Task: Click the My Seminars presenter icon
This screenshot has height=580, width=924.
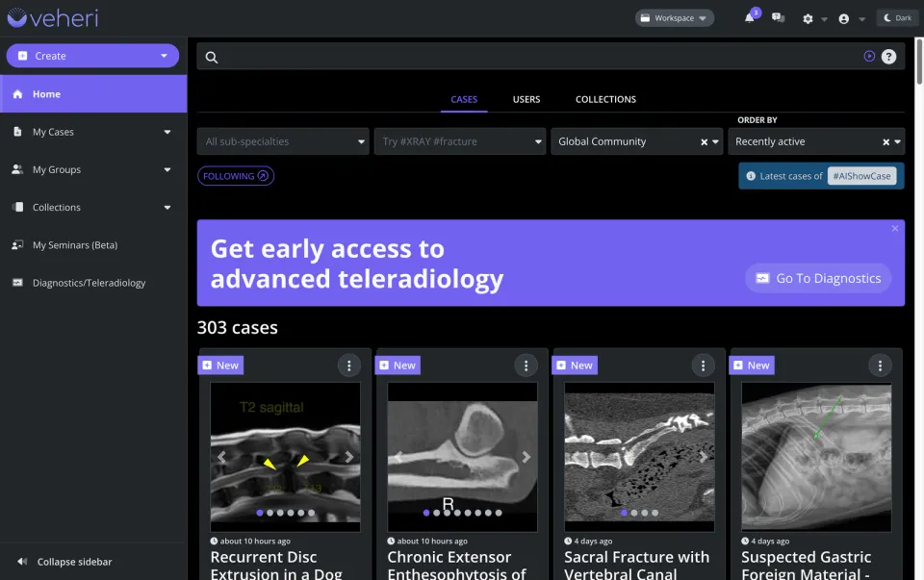Action: (17, 245)
